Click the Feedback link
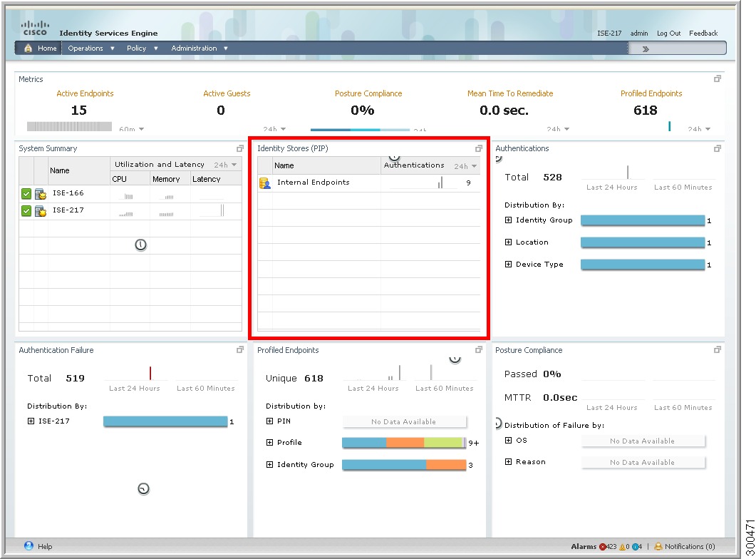 (x=703, y=34)
